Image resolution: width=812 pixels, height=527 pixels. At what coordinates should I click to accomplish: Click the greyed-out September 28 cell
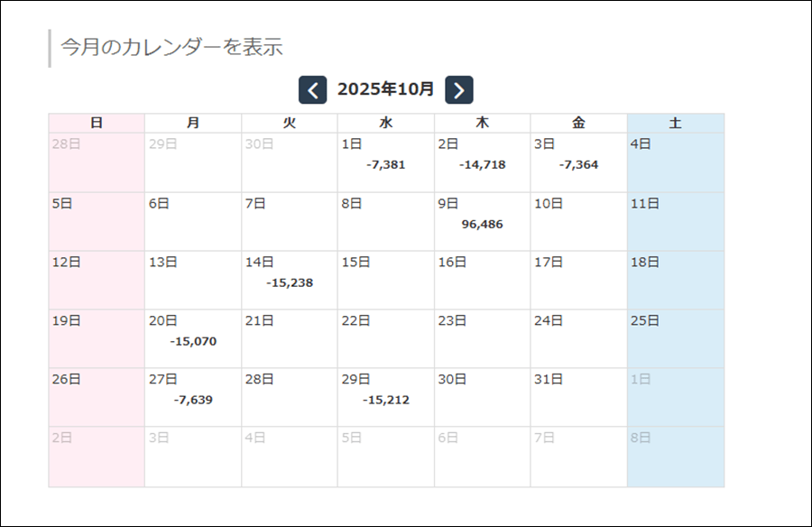[96, 162]
